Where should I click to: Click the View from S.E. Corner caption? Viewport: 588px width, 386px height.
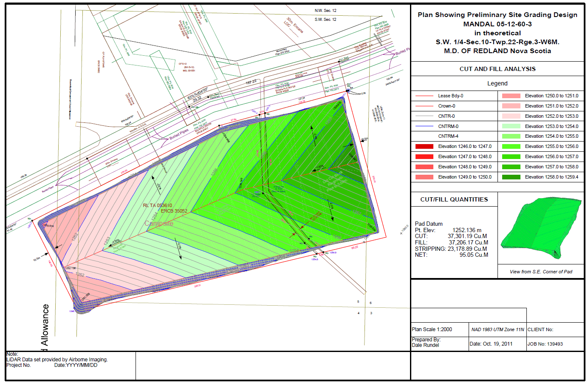click(541, 272)
